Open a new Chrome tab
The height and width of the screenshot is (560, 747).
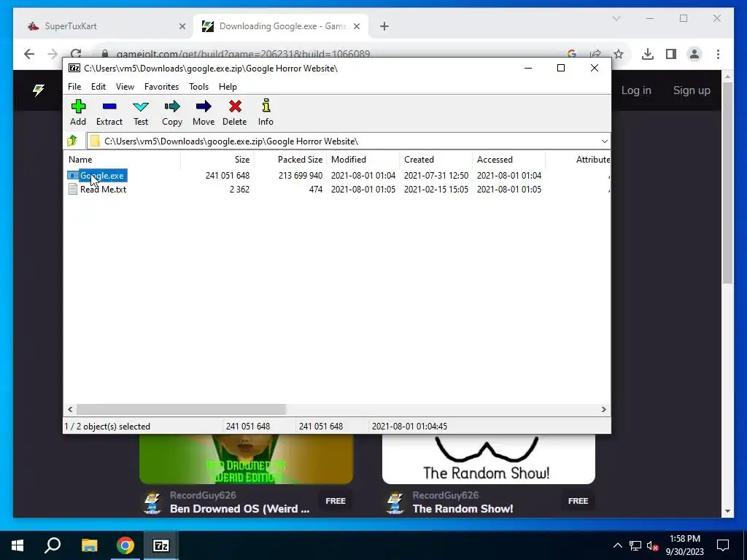click(x=384, y=26)
